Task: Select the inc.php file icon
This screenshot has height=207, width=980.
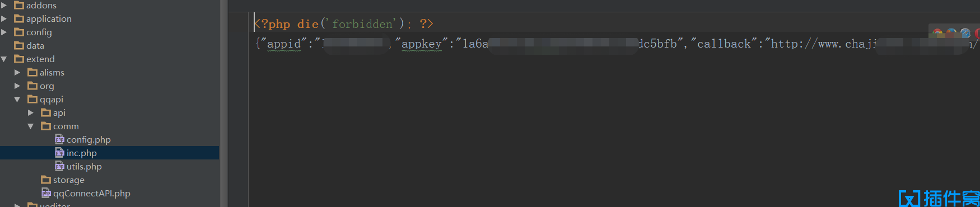Action: [59, 153]
